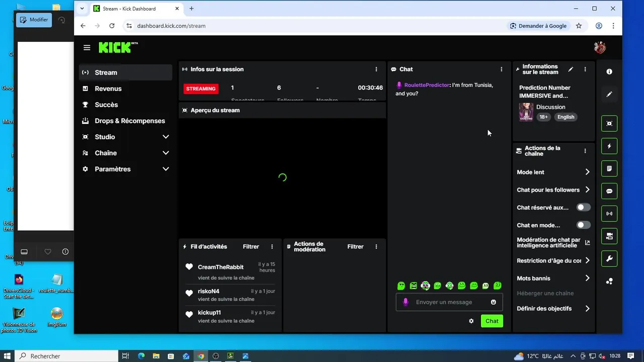This screenshot has width=644, height=362.
Task: Click CreamTheRabbit follower entry
Action: [x=230, y=271]
